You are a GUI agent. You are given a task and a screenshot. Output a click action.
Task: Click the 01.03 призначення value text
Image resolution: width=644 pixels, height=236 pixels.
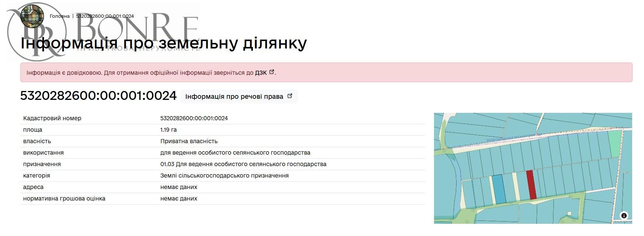click(x=243, y=164)
